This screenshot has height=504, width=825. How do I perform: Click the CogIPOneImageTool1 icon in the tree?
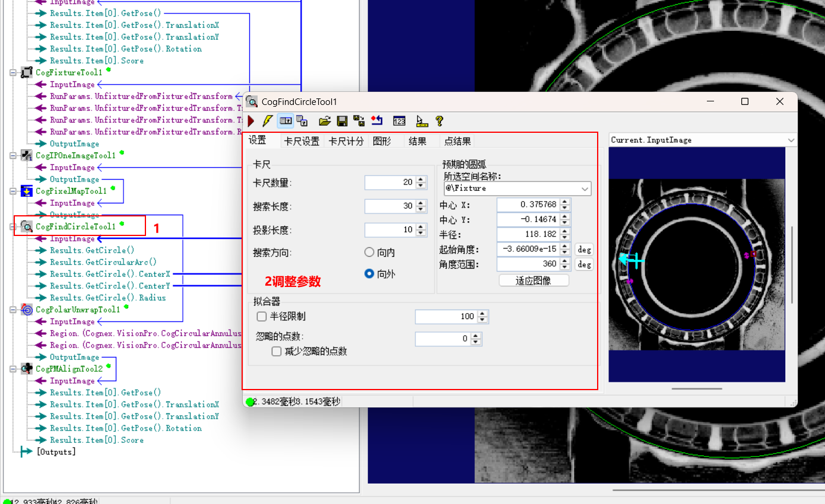(27, 155)
